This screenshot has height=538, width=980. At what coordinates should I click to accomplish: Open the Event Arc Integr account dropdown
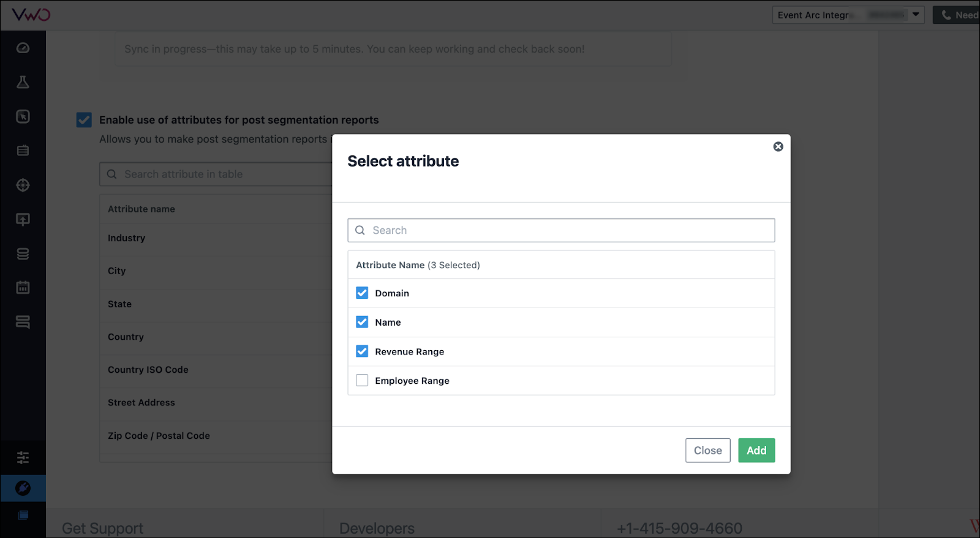(x=848, y=15)
